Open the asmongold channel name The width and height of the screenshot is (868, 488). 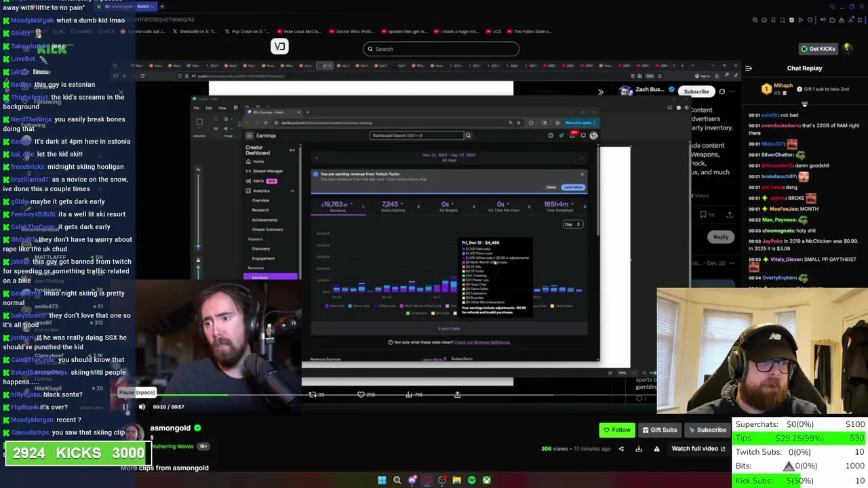point(170,428)
